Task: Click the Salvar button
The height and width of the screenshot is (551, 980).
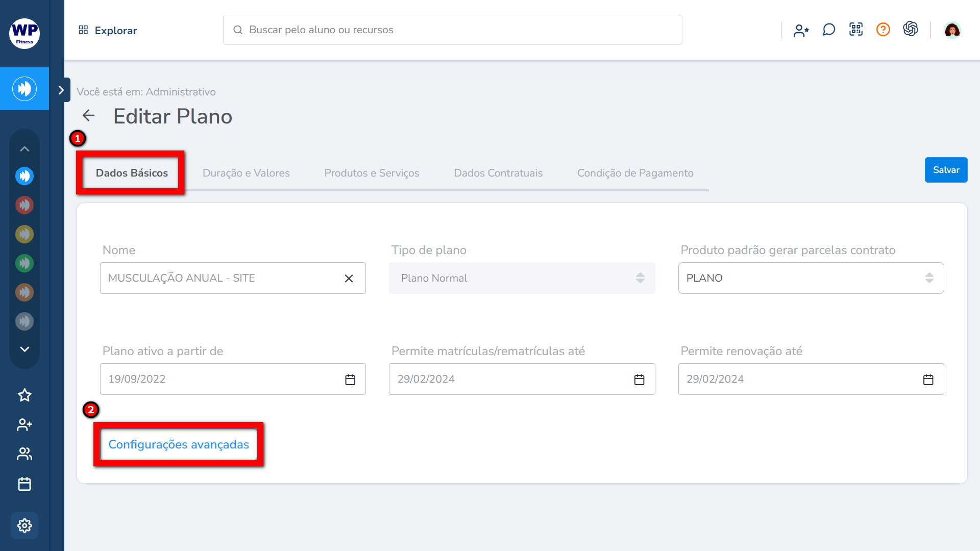Action: tap(946, 170)
